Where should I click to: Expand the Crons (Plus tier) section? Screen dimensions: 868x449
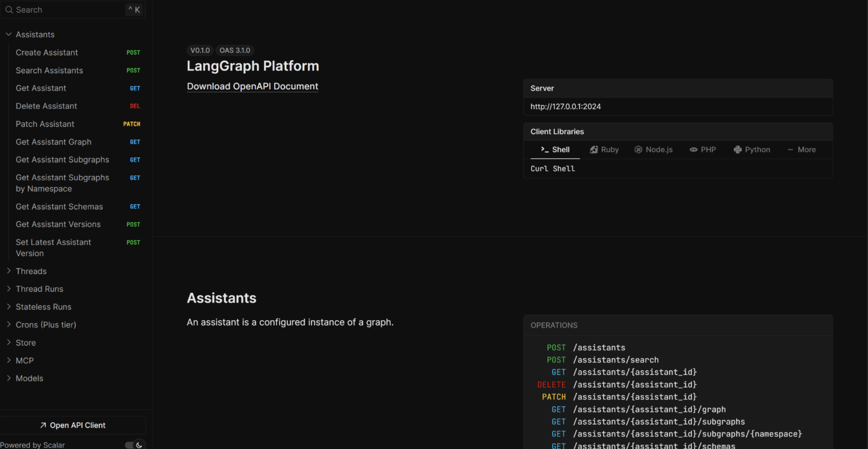8,325
